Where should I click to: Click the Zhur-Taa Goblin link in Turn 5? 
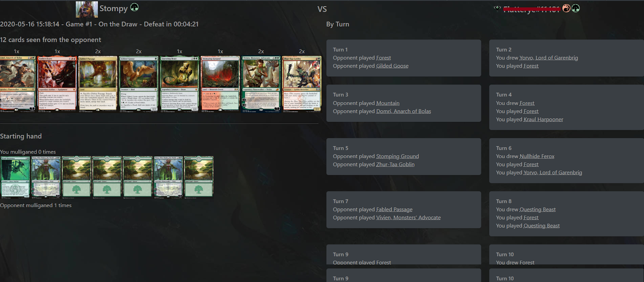[395, 165]
